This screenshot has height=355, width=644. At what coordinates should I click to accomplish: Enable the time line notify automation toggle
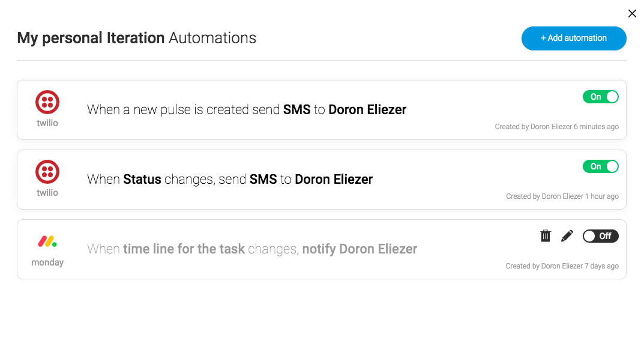pyautogui.click(x=600, y=236)
